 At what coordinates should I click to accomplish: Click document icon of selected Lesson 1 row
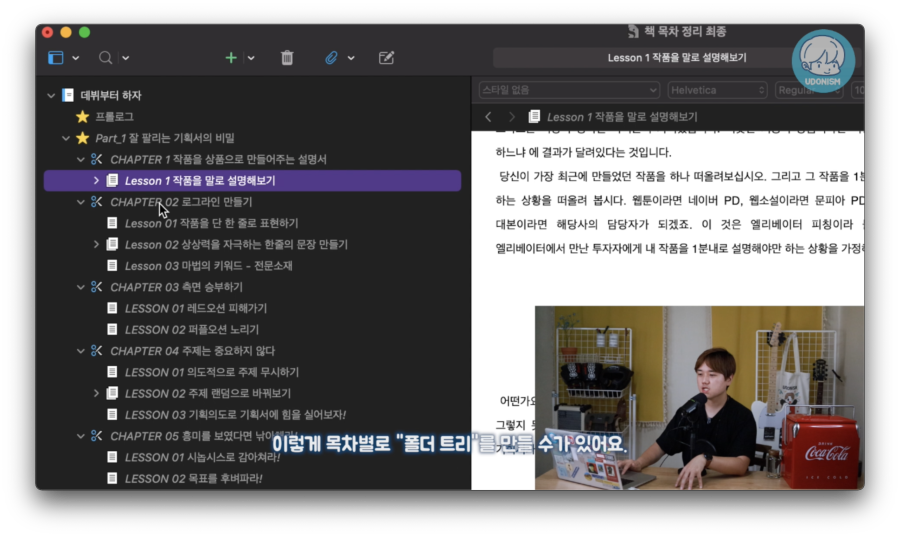pyautogui.click(x=112, y=181)
